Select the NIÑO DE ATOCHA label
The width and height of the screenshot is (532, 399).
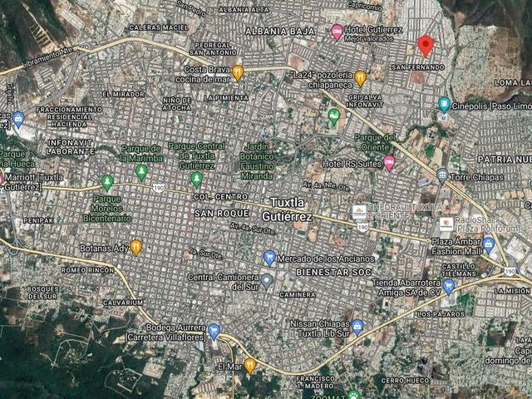click(x=176, y=104)
